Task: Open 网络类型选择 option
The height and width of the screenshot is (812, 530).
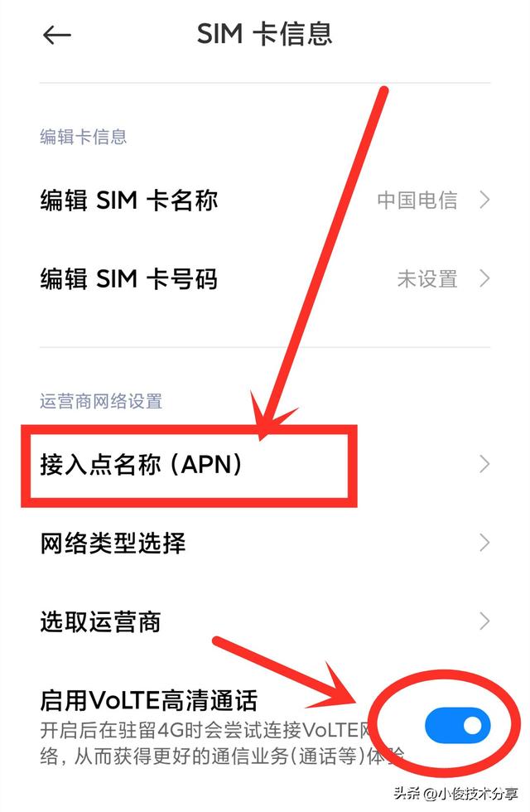Action: (x=265, y=544)
